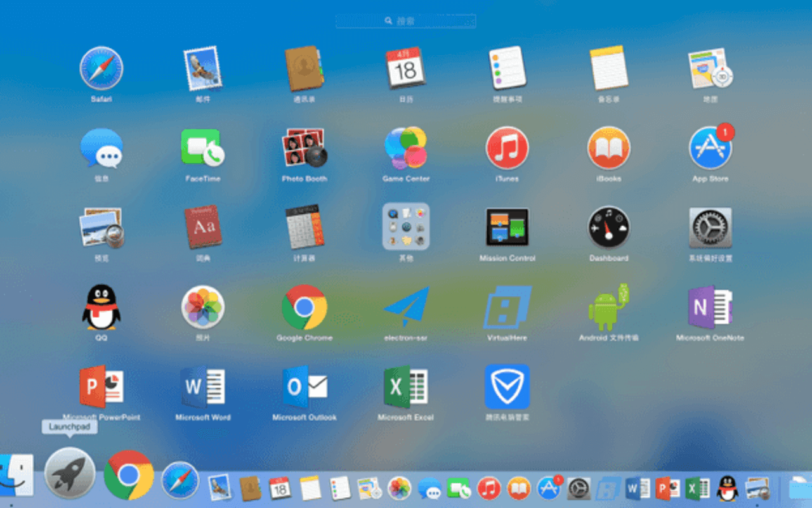
Task: Open Calendar from the Dock
Action: 280,488
